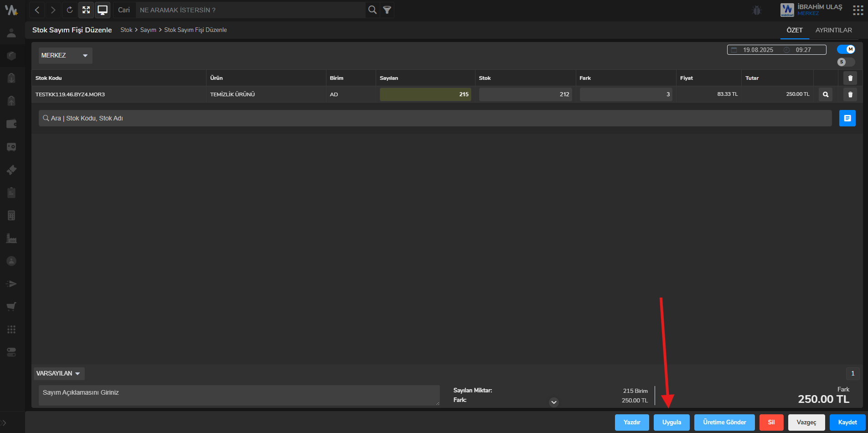Open the MERKEZ warehouse dropdown

[x=65, y=55]
